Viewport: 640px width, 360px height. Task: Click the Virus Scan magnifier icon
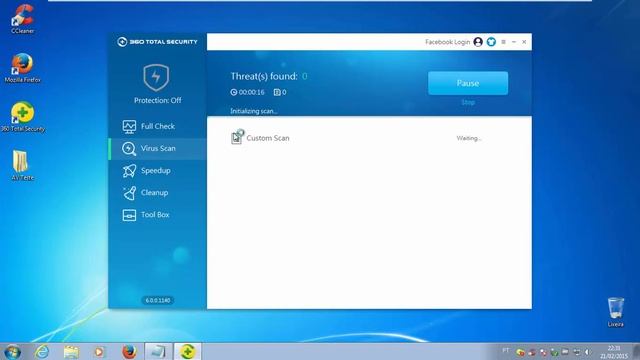pyautogui.click(x=129, y=149)
